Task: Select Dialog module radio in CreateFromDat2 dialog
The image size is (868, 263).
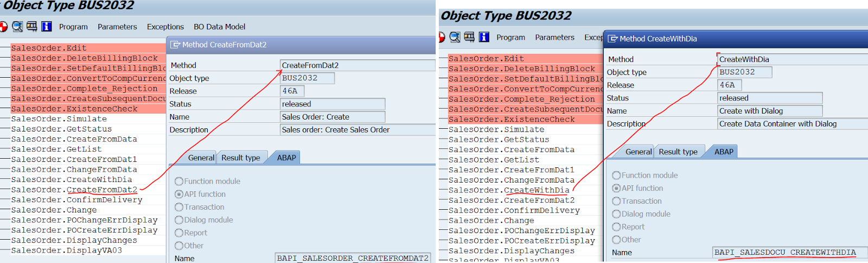Action: coord(179,220)
